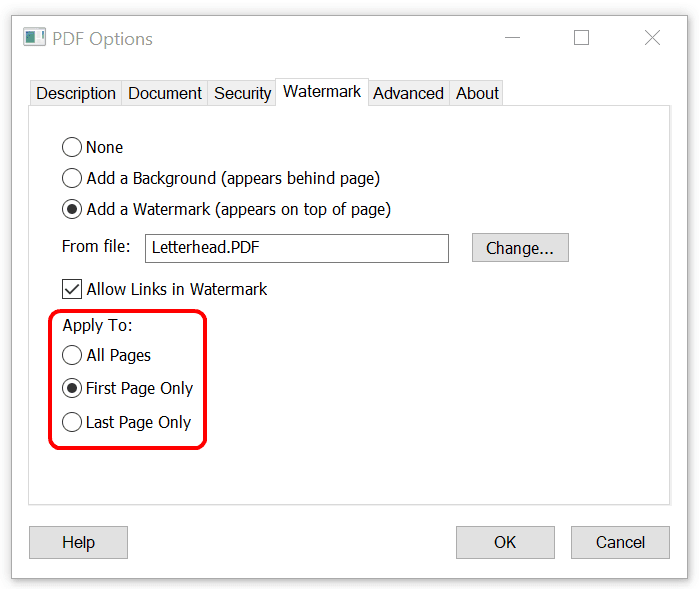Click the From file text field
Screen dimensions: 699x589
297,248
